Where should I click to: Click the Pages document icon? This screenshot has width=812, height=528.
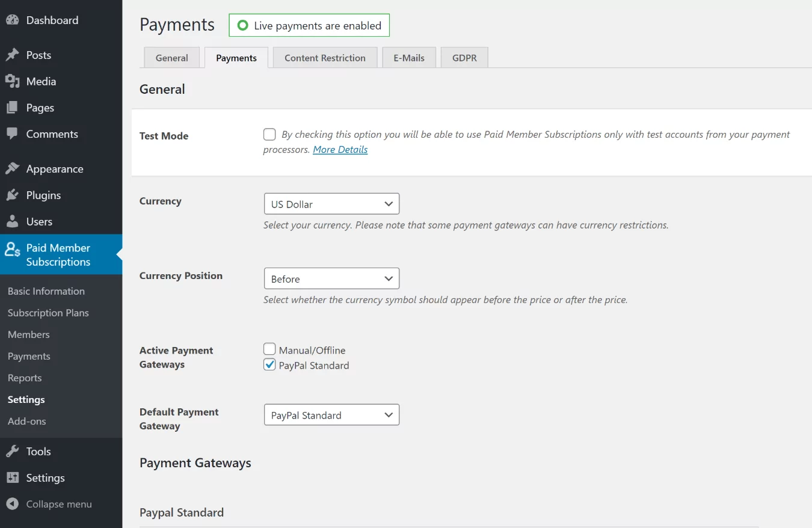click(12, 108)
